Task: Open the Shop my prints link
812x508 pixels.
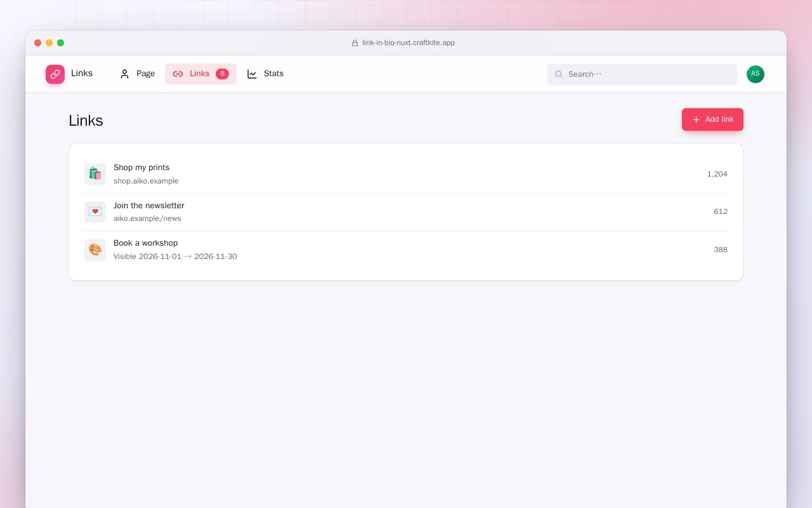Action: point(406,174)
